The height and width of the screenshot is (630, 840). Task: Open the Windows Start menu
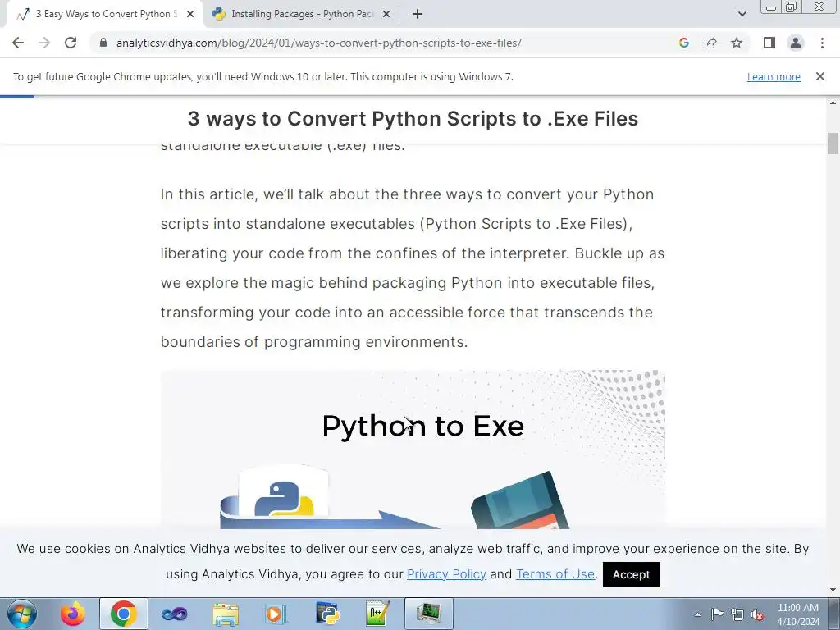coord(22,614)
